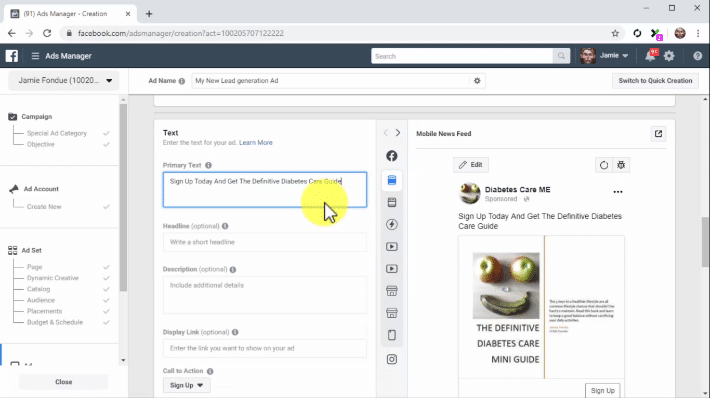Go to Audience section
Screen dimensions: 710x398
tap(40, 300)
